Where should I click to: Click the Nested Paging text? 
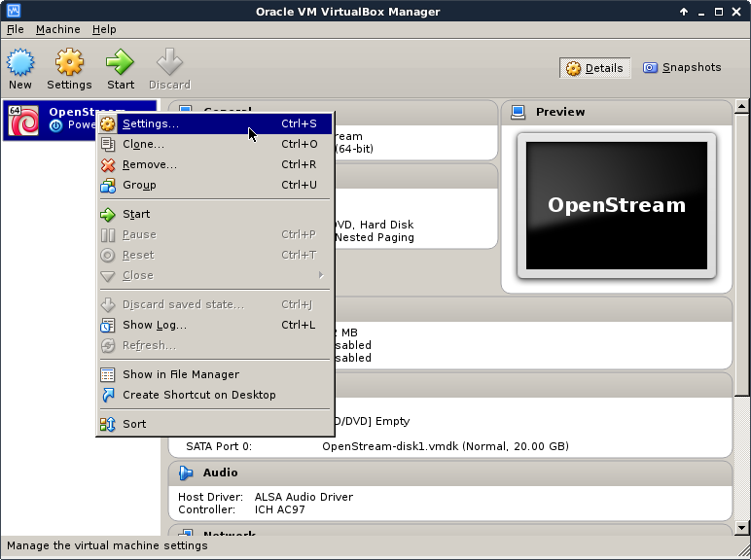pyautogui.click(x=375, y=237)
